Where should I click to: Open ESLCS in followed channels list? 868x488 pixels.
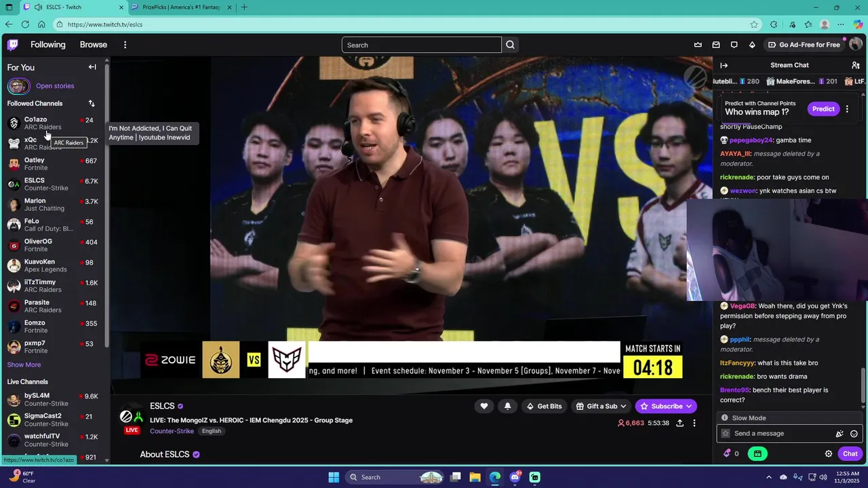(x=53, y=184)
